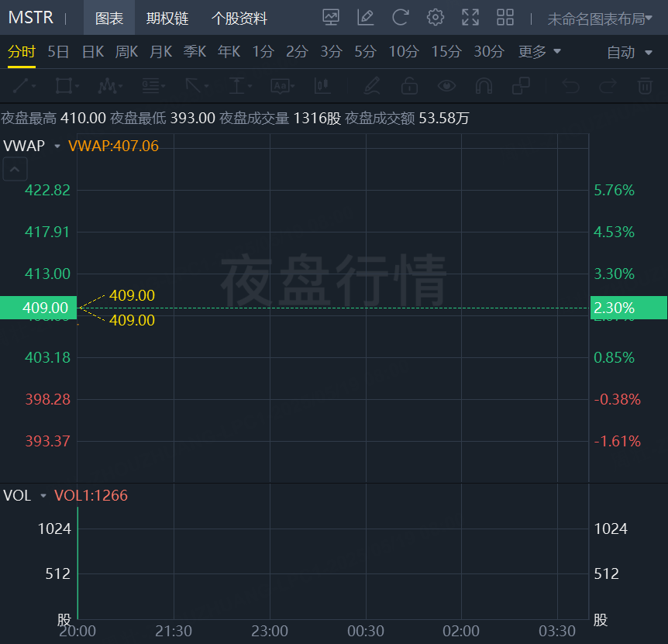Image resolution: width=668 pixels, height=644 pixels.
Task: Click the brush drawing tool
Action: (x=372, y=85)
